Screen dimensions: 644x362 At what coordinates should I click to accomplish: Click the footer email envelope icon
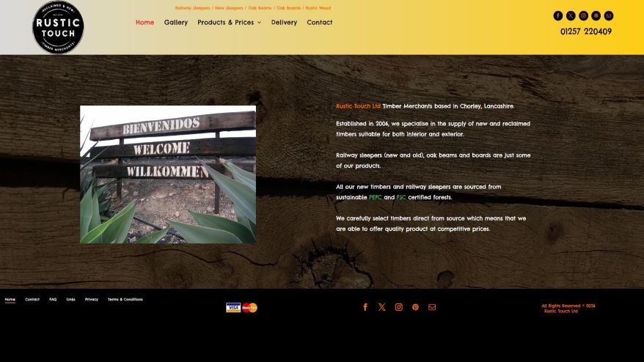click(432, 307)
